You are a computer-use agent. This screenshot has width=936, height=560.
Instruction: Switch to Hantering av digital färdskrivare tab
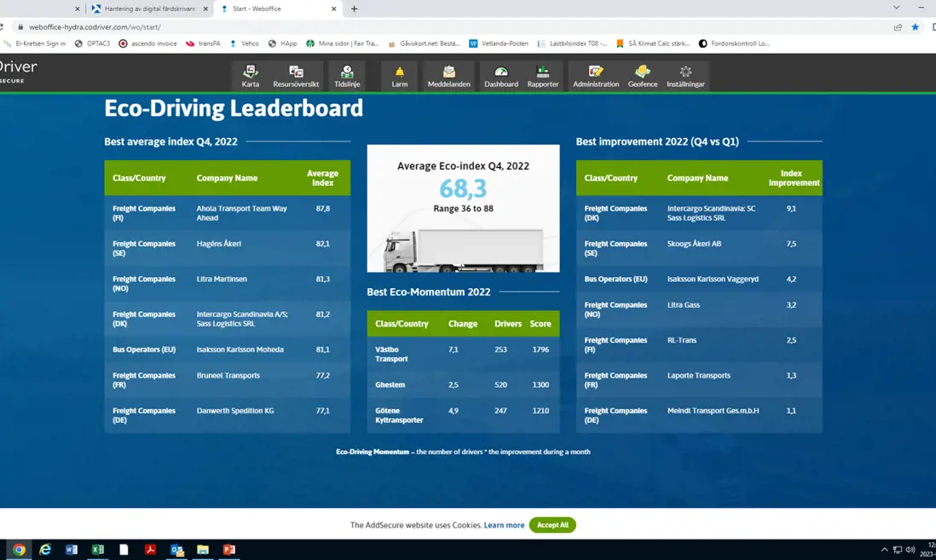tap(150, 9)
